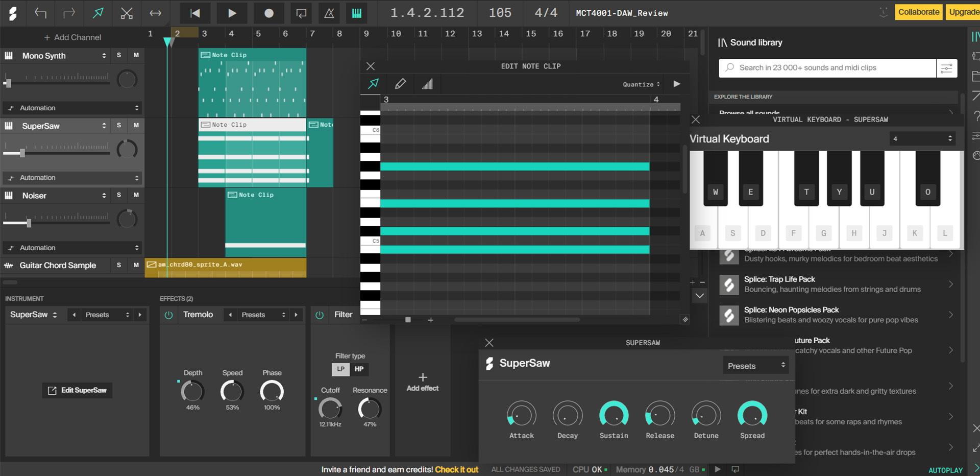This screenshot has height=476, width=980.
Task: Toggle Tremolo effect power button
Action: 168,315
